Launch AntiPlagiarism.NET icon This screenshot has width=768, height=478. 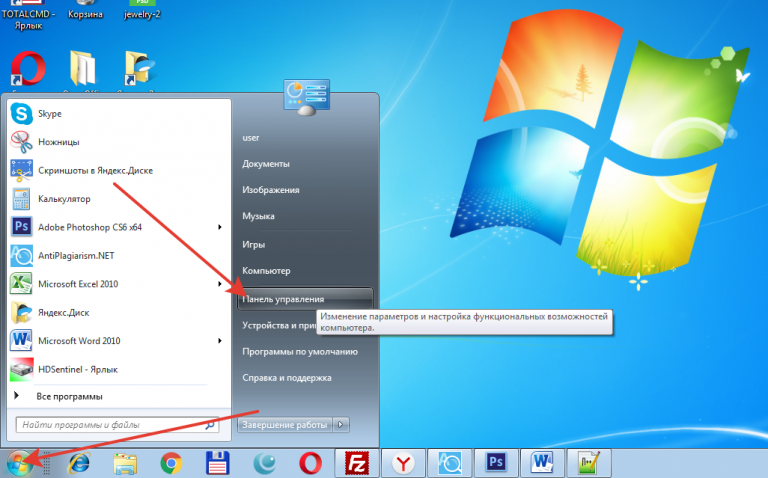pos(22,256)
